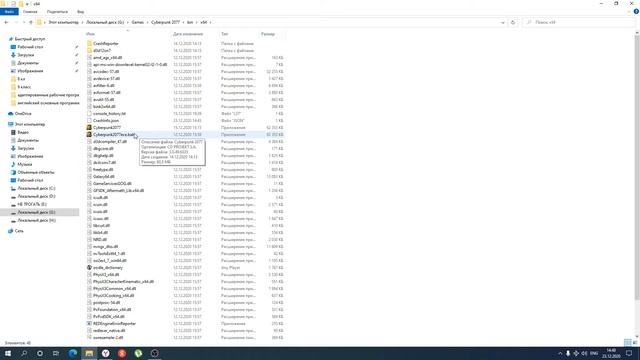Click the file list vertical scrollbar
This screenshot has width=640, height=360.
(637, 167)
